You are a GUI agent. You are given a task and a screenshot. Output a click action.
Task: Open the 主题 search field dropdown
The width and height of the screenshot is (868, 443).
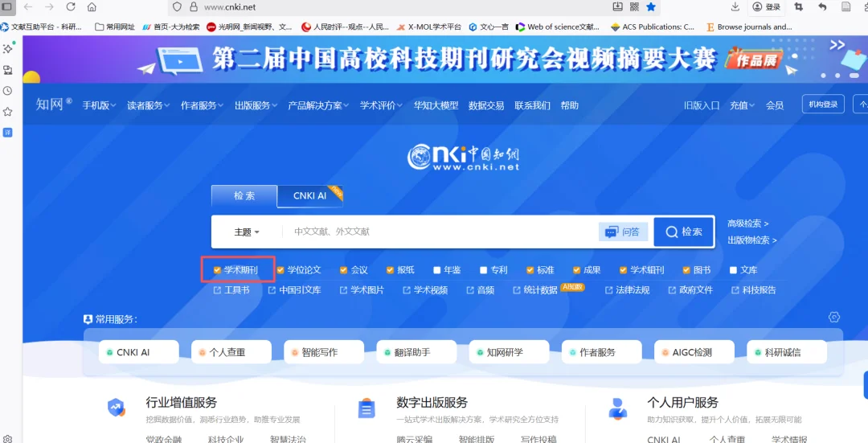[247, 232]
